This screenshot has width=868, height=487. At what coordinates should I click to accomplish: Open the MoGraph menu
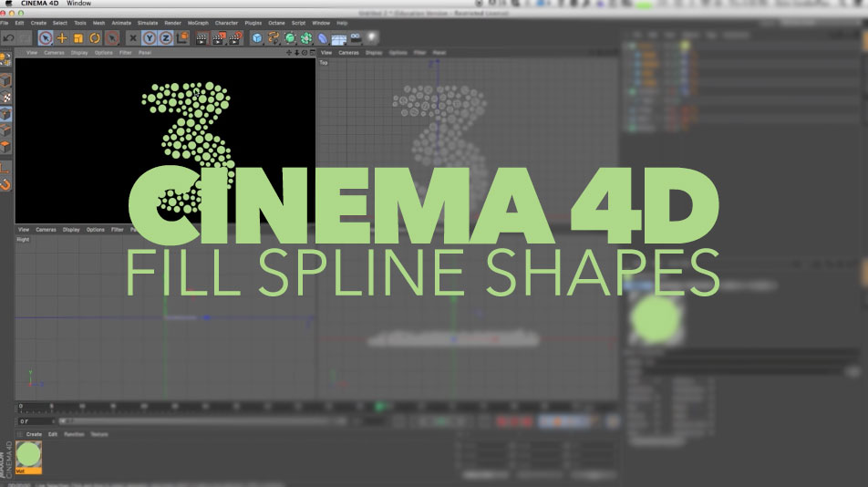pos(198,23)
